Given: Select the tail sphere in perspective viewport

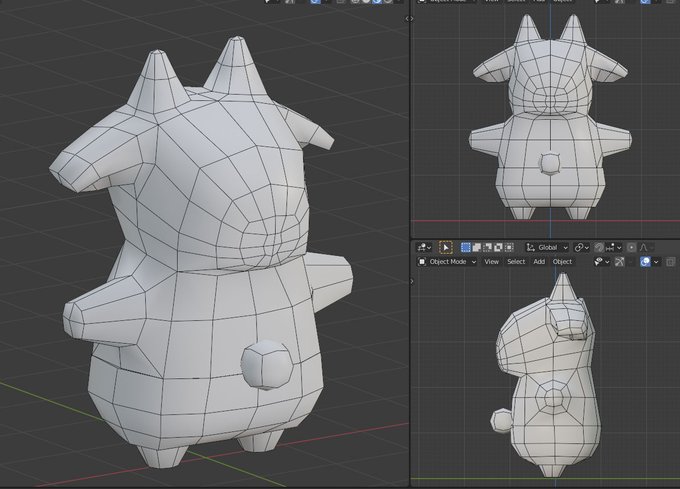Looking at the screenshot, I should tap(266, 365).
